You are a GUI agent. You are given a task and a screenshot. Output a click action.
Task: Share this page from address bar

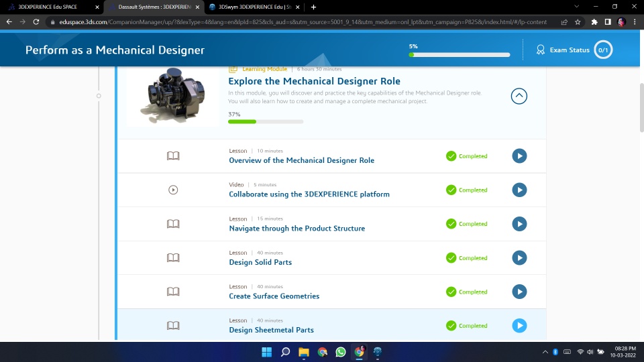[564, 21]
